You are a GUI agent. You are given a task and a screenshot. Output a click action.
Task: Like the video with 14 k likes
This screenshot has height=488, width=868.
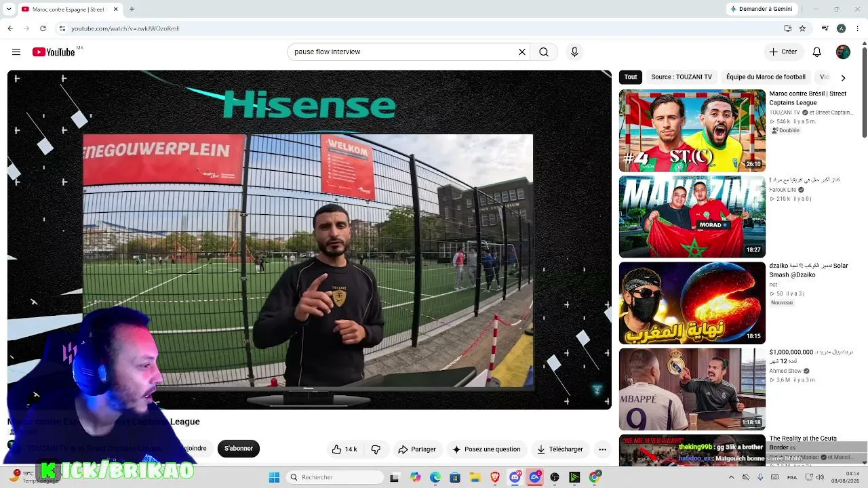344,449
